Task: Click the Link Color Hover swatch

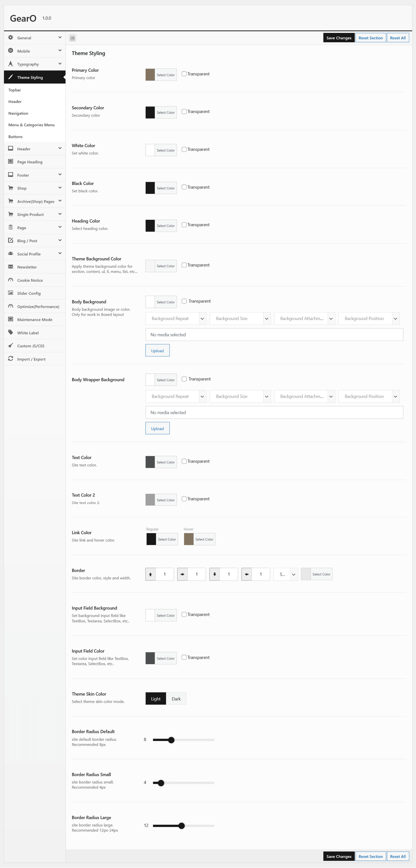Action: pyautogui.click(x=189, y=539)
